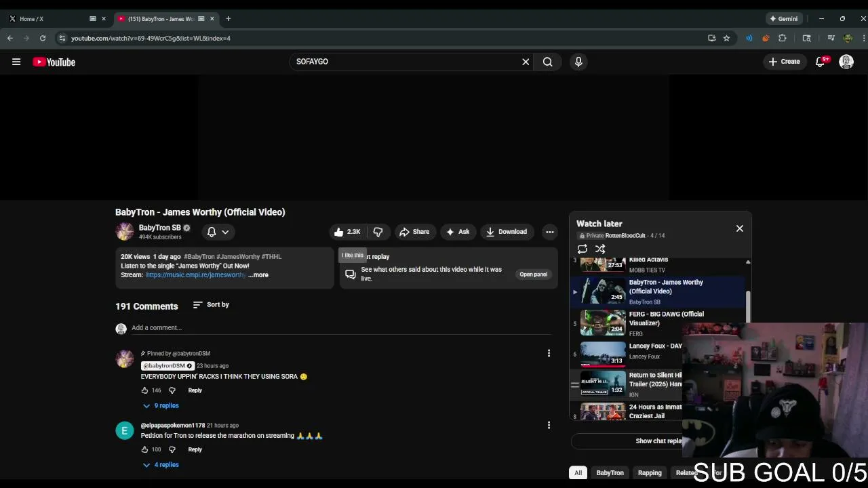This screenshot has height=488, width=868.
Task: Dislike the video with thumbs down
Action: pos(378,232)
